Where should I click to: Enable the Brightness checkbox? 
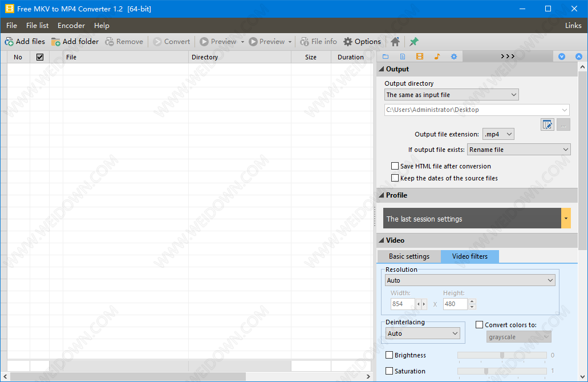(x=390, y=355)
